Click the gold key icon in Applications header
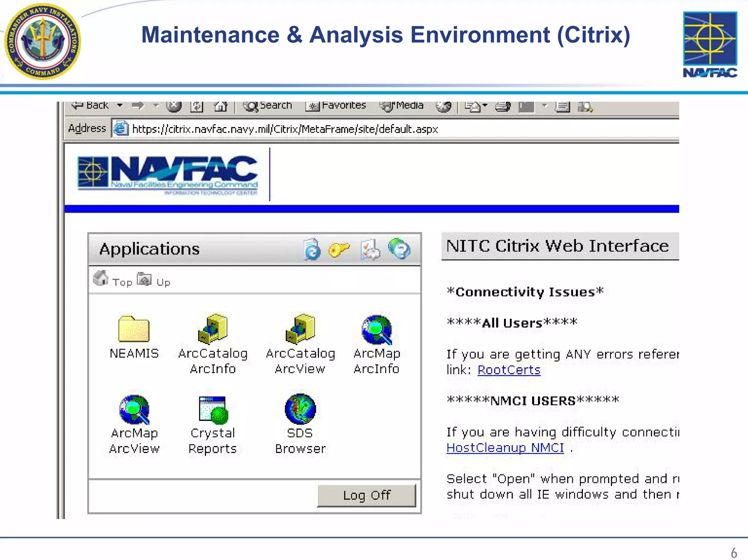 point(339,249)
